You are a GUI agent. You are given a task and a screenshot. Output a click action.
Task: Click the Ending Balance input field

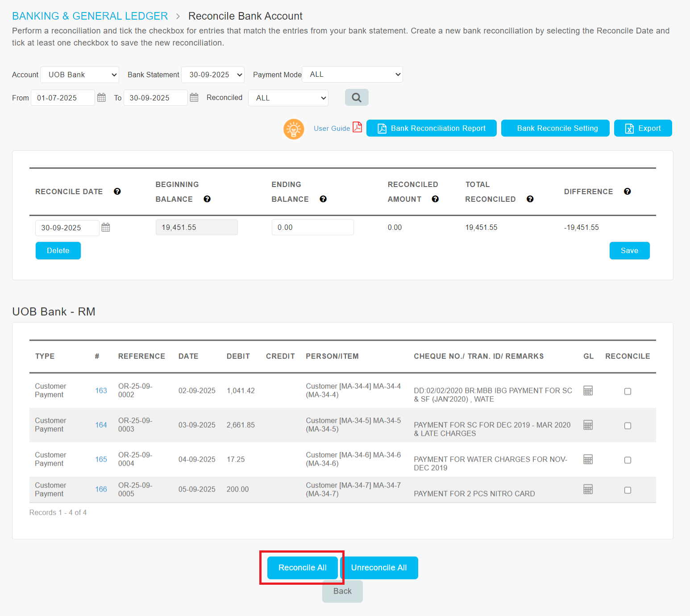[312, 227]
